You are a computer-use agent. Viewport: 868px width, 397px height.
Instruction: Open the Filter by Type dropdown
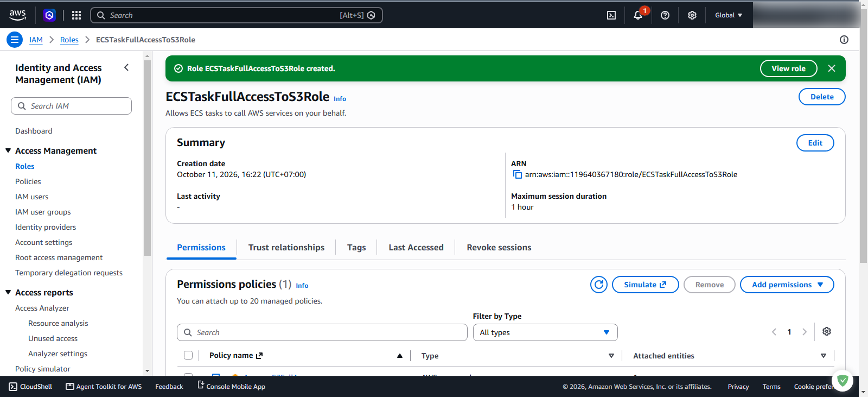pyautogui.click(x=545, y=332)
